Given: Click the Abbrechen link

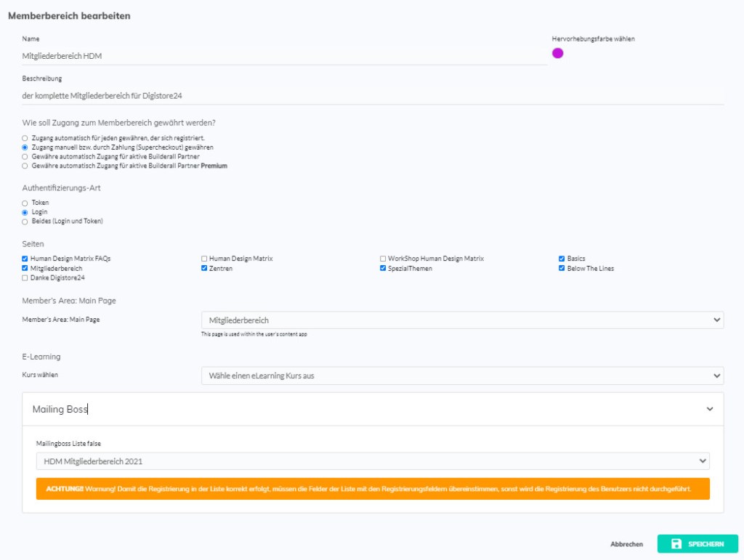Looking at the screenshot, I should click(x=626, y=544).
